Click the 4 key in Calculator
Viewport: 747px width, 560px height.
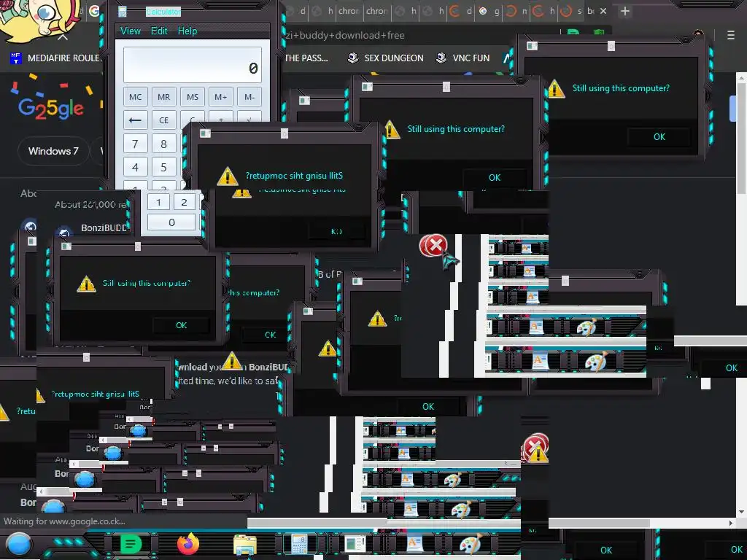coord(135,167)
